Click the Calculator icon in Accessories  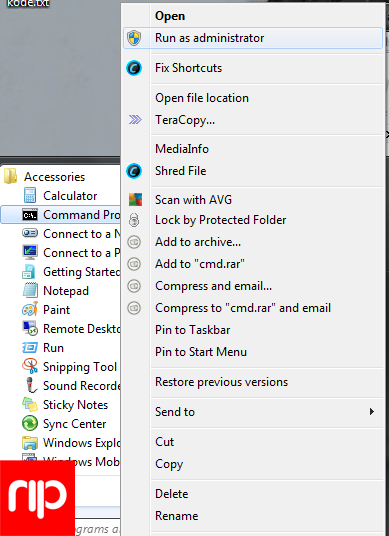(30, 195)
